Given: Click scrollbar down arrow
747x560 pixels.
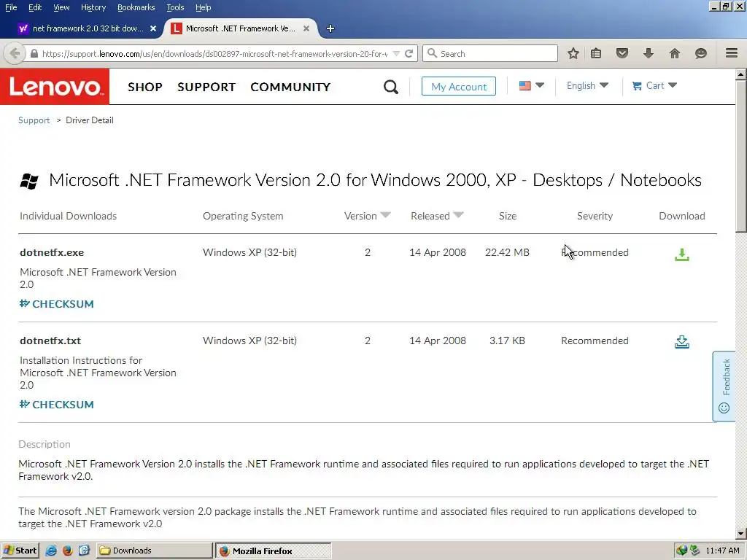Looking at the screenshot, I should 741,533.
